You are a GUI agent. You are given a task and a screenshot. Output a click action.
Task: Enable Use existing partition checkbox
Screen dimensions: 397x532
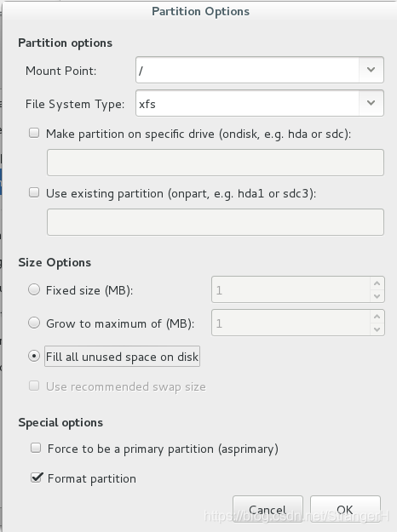34,192
